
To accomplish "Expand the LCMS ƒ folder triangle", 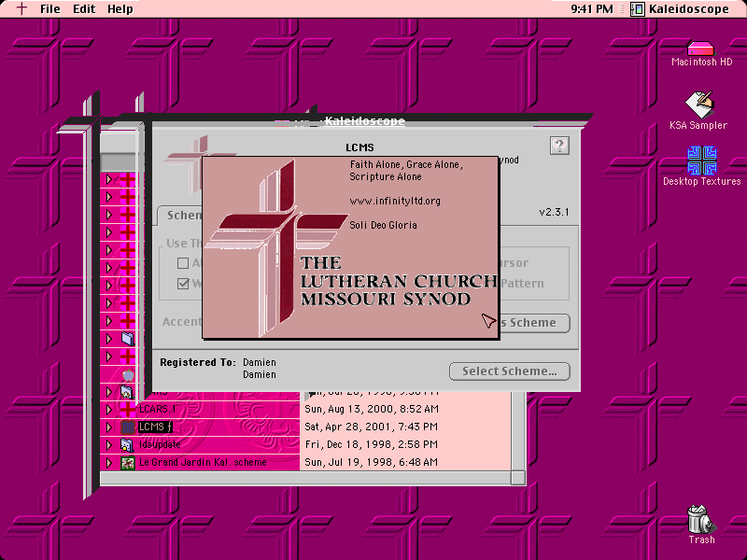I will [109, 427].
